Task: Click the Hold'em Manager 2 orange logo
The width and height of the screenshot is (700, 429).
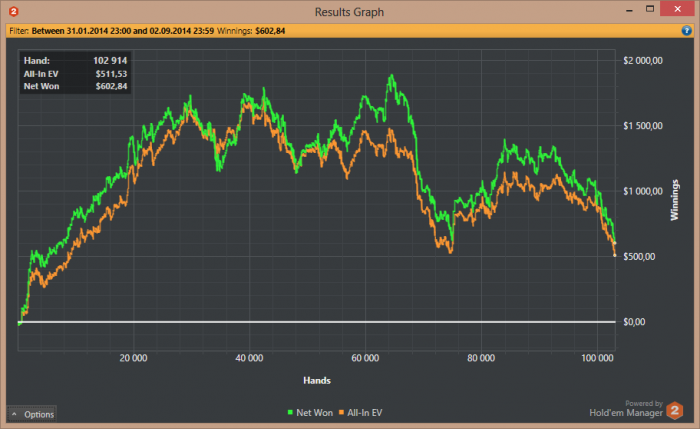Action: point(675,410)
